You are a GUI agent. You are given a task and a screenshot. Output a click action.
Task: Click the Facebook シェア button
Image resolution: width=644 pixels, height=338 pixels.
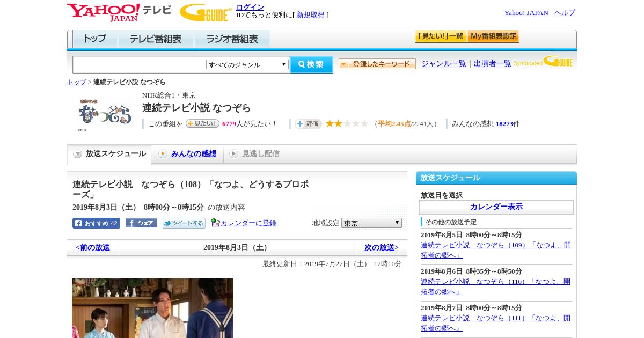(x=141, y=223)
